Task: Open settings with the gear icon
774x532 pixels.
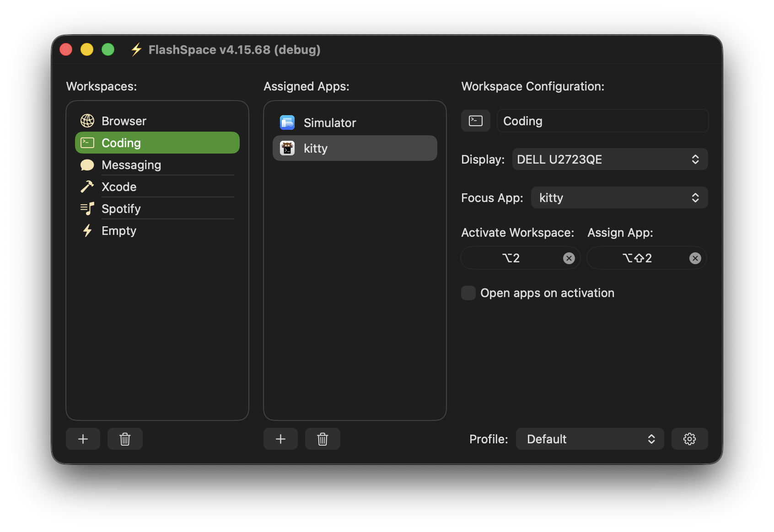Action: [690, 439]
